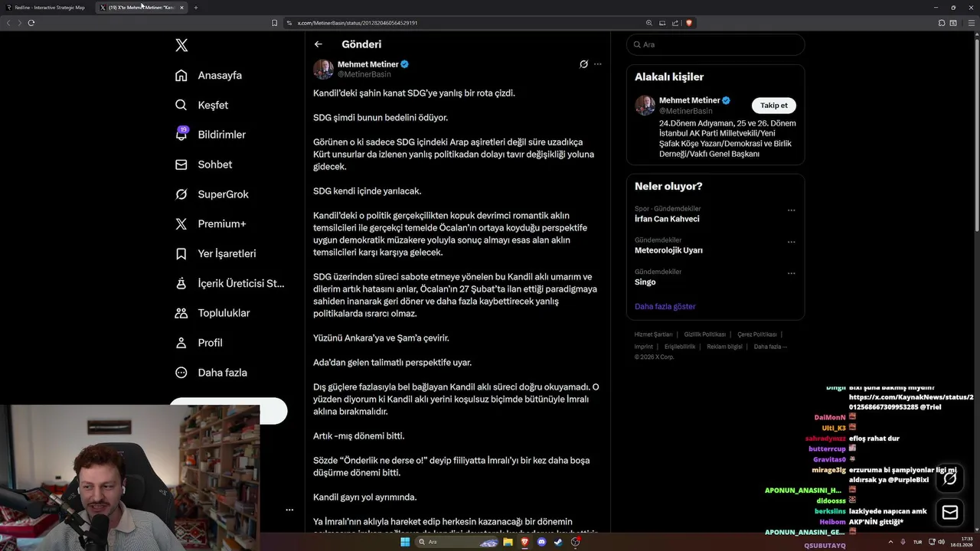980x551 pixels.
Task: Open İrfan Can Kahveci trend
Action: 667,219
